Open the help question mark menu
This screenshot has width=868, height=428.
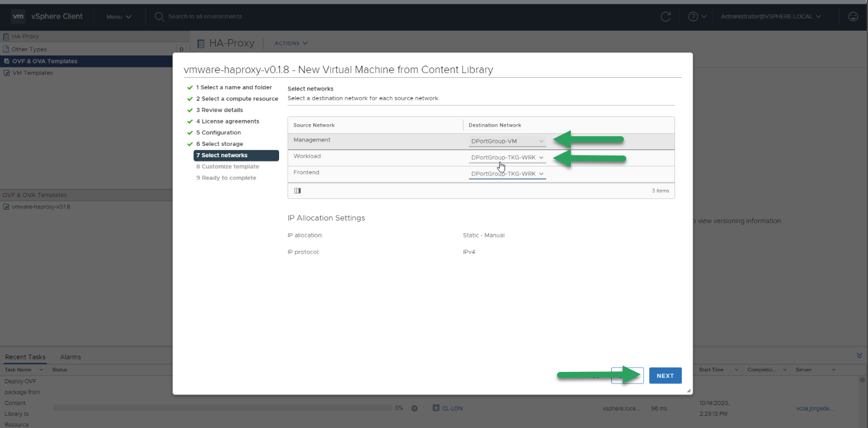point(697,16)
